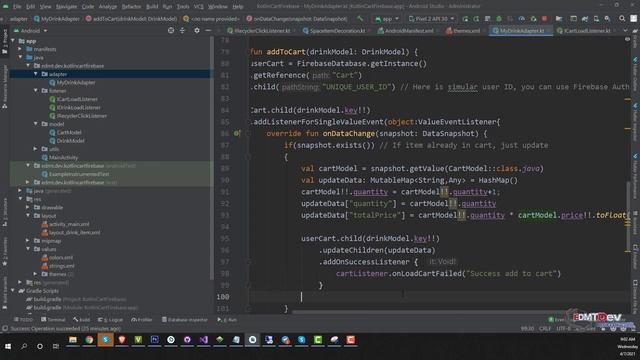Open the Profiler tool window

click(142, 320)
